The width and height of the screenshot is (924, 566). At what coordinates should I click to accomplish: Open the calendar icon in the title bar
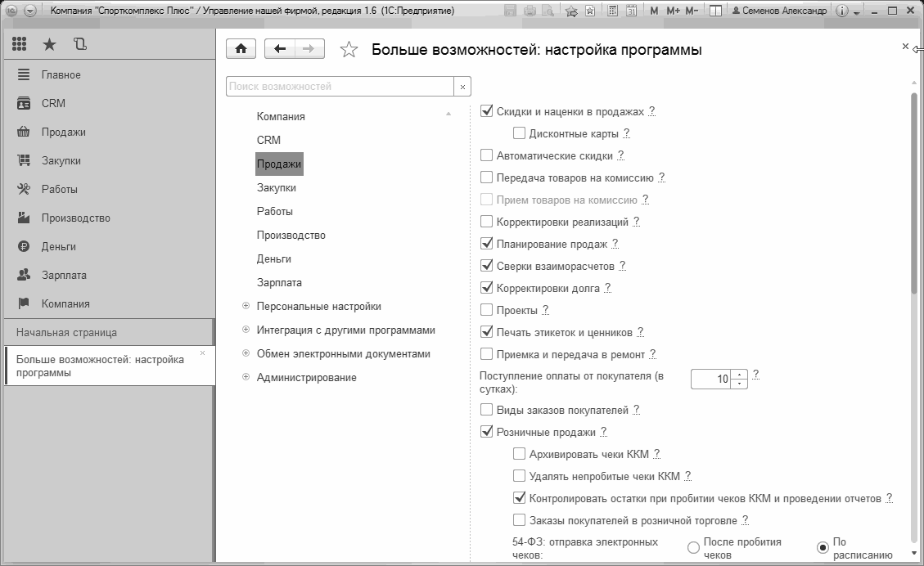[x=631, y=11]
